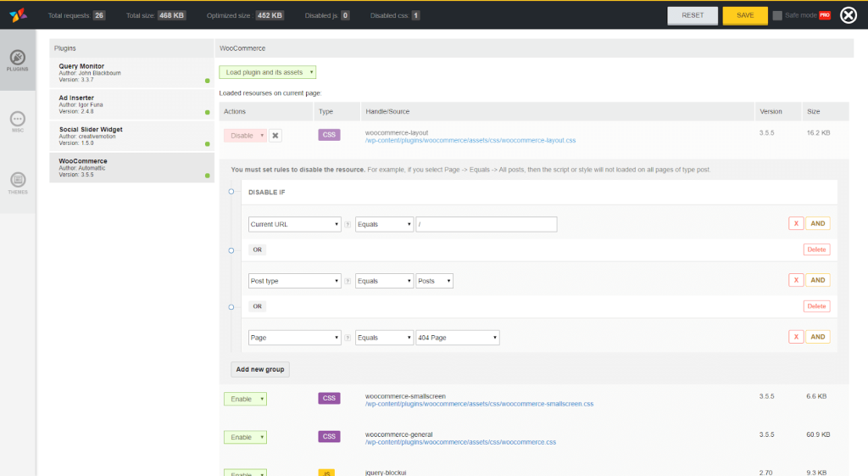The width and height of the screenshot is (868, 476).
Task: Open Equals operator dropdown in Current URL row
Action: pos(384,224)
